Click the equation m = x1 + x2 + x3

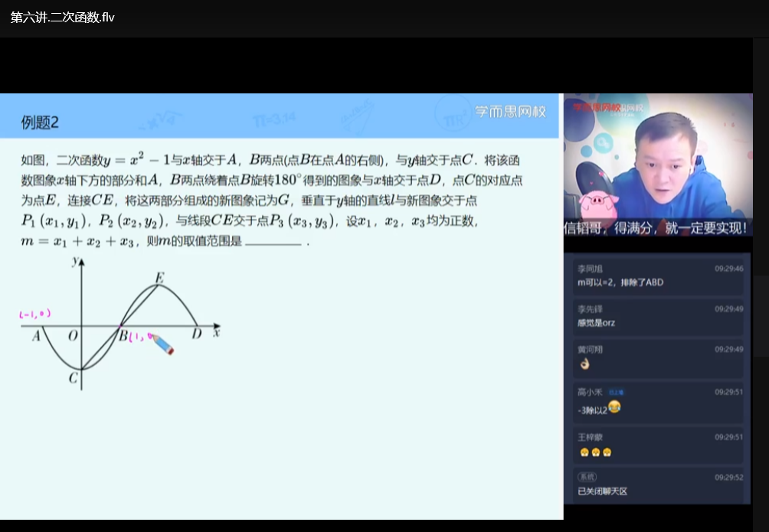(x=77, y=241)
